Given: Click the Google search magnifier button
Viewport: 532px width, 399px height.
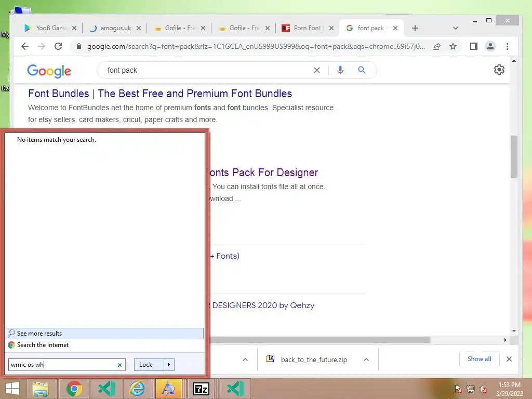Looking at the screenshot, I should [x=362, y=70].
